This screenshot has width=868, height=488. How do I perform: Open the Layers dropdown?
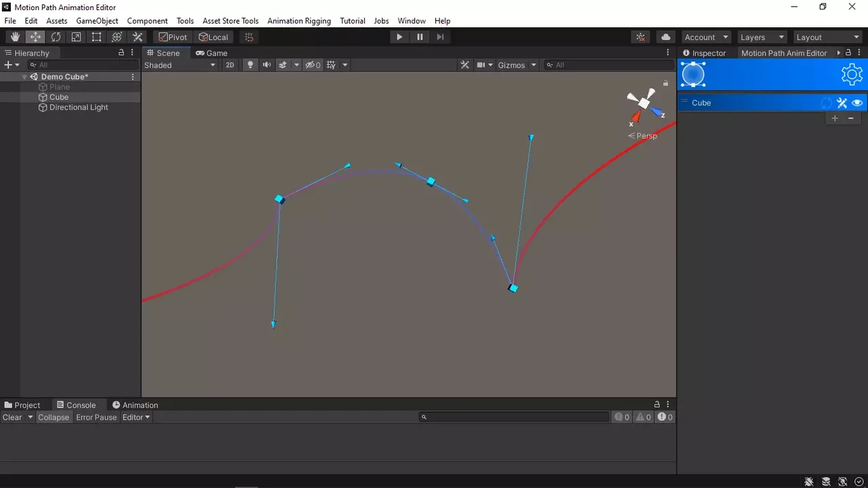pos(762,37)
